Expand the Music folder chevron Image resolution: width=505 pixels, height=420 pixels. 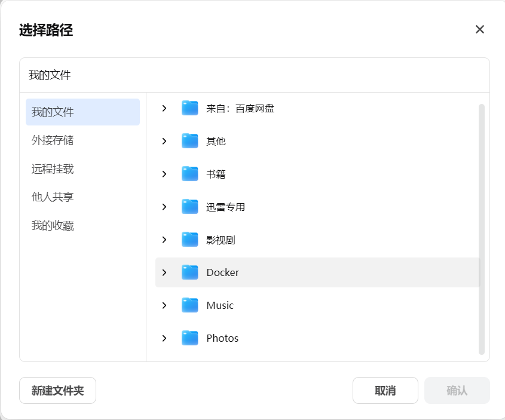point(164,305)
